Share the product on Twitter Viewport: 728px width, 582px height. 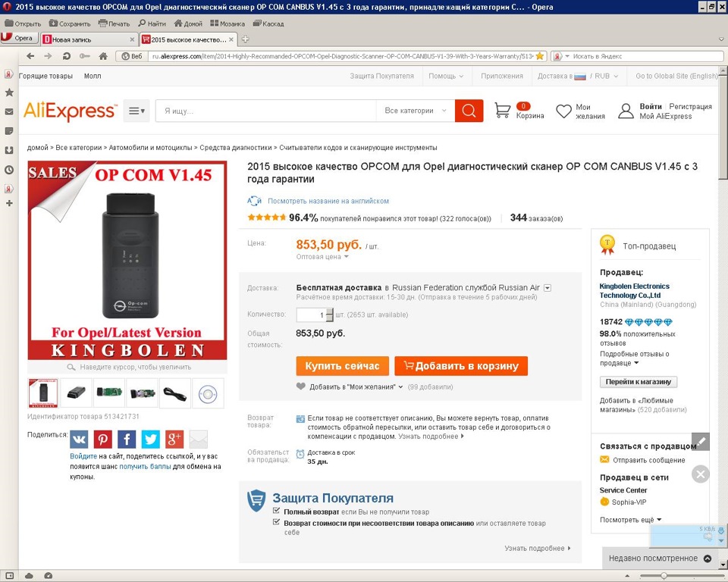tap(150, 439)
